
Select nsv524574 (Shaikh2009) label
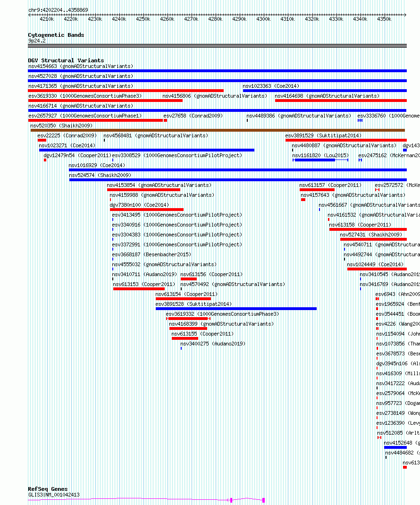100,175
